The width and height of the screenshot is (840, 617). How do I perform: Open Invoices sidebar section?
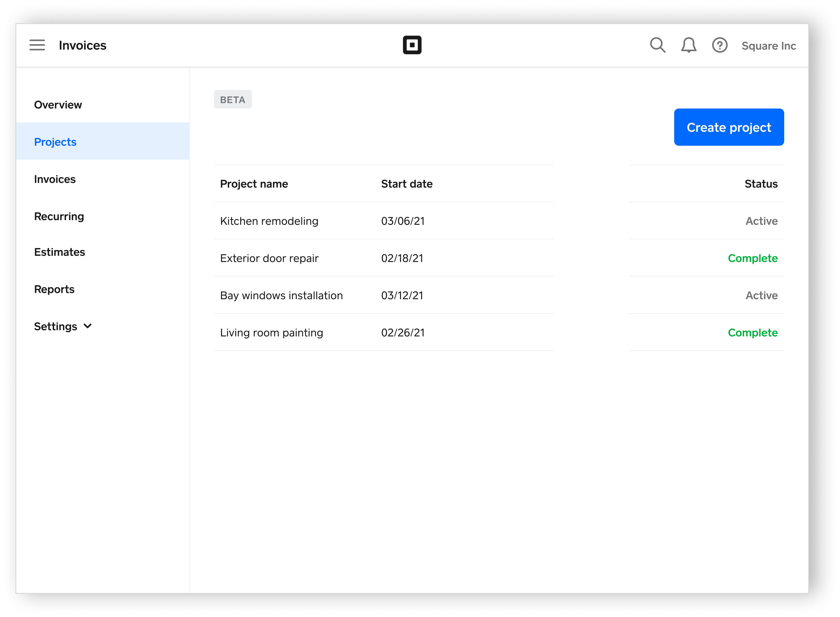point(55,179)
